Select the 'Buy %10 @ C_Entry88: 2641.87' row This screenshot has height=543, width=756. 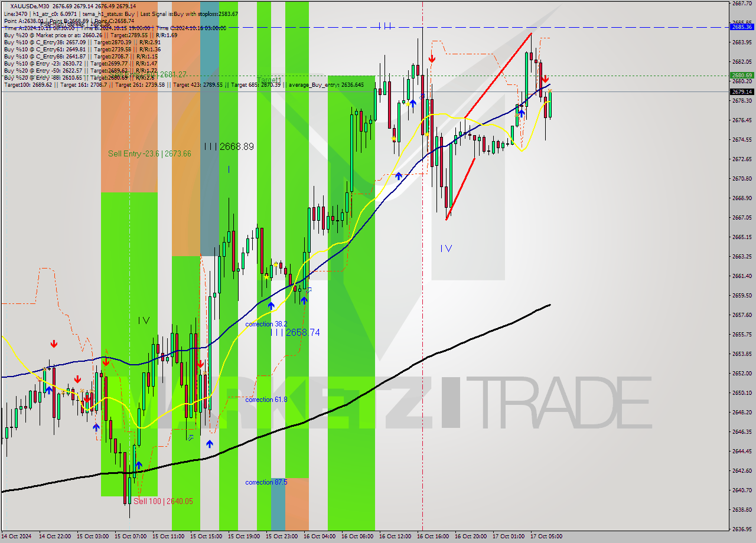82,56
